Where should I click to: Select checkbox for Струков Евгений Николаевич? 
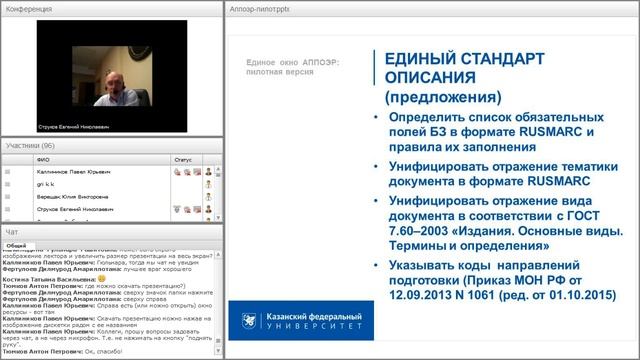tap(7, 209)
